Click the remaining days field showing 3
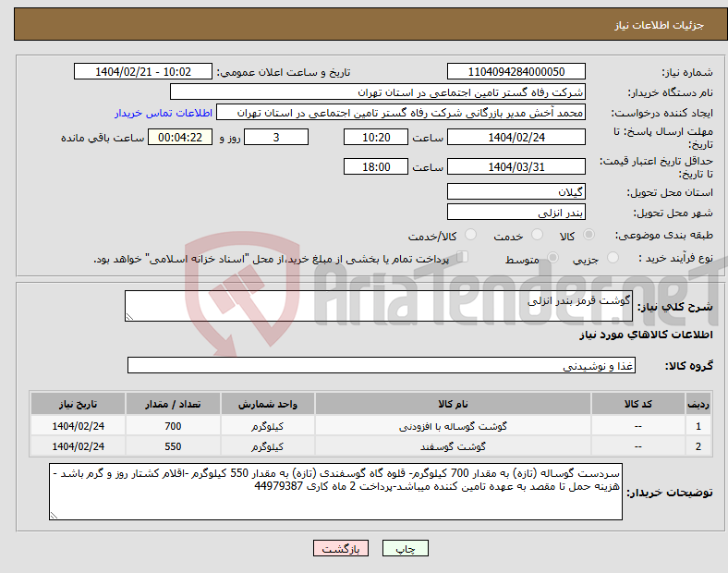Screen dimensions: 728x573 tap(276, 137)
